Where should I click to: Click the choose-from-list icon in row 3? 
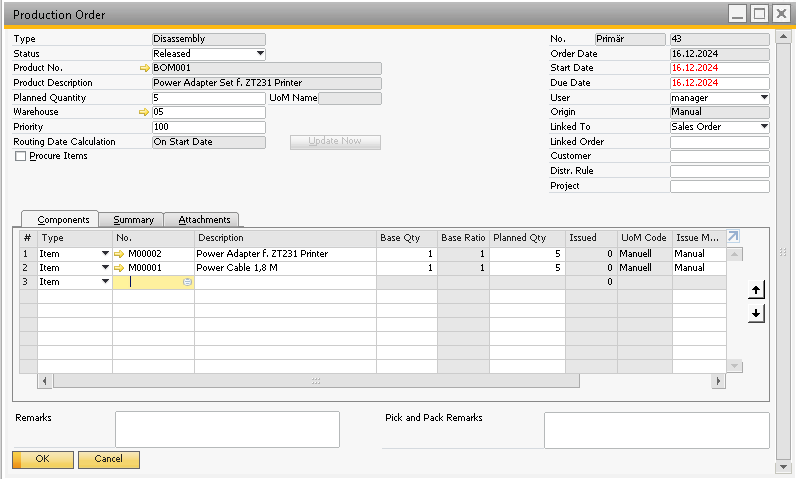(187, 283)
